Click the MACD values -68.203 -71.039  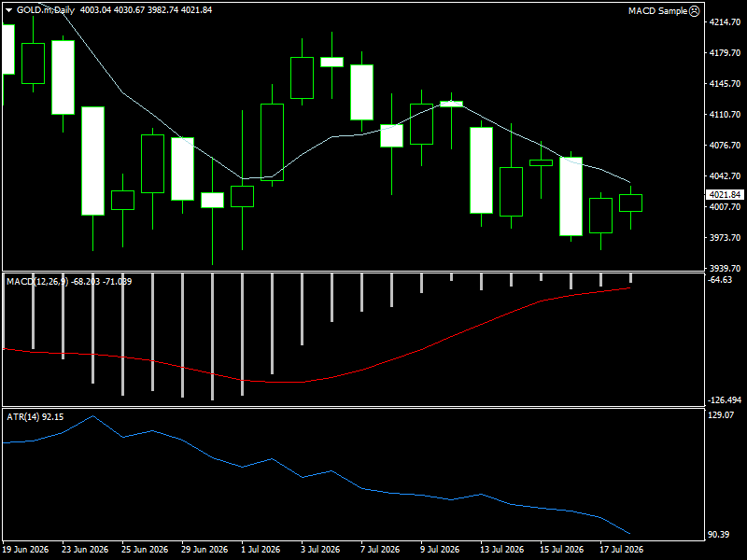[x=102, y=282]
